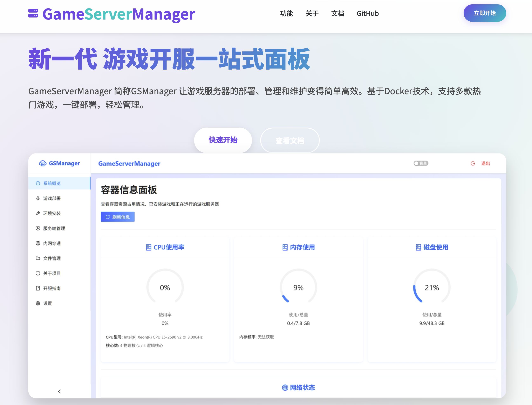Open 文件管理 sidebar item

(59, 258)
